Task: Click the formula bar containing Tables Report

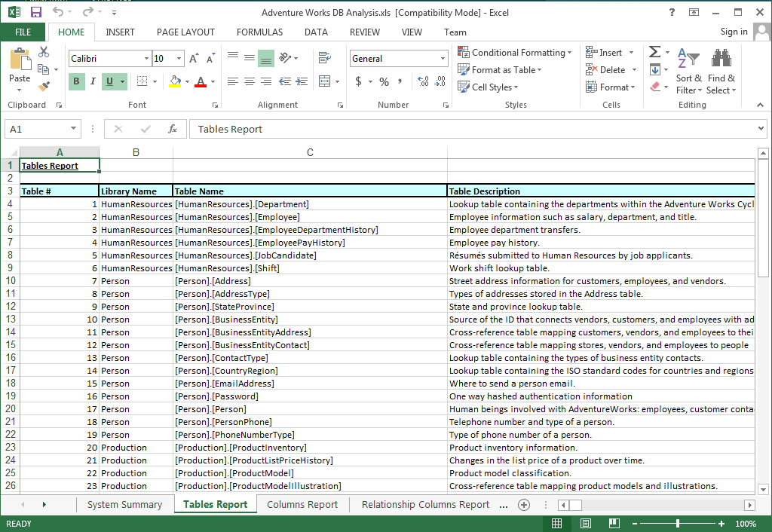Action: tap(473, 129)
